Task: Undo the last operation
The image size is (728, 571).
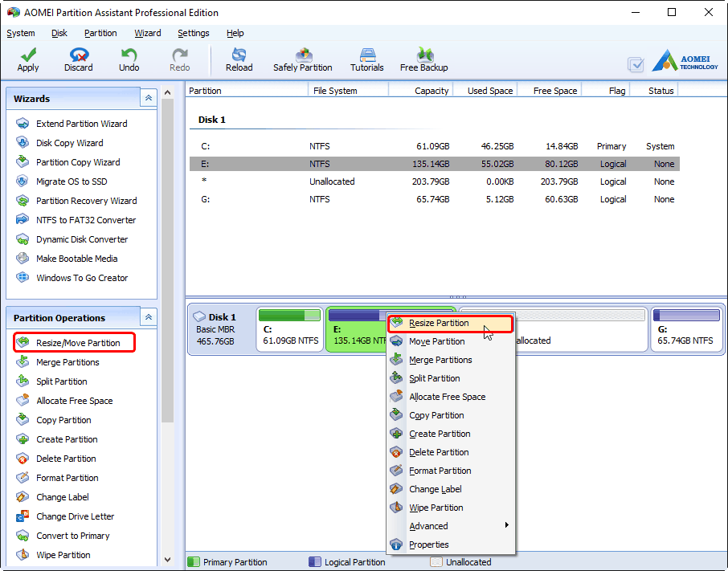Action: (129, 60)
